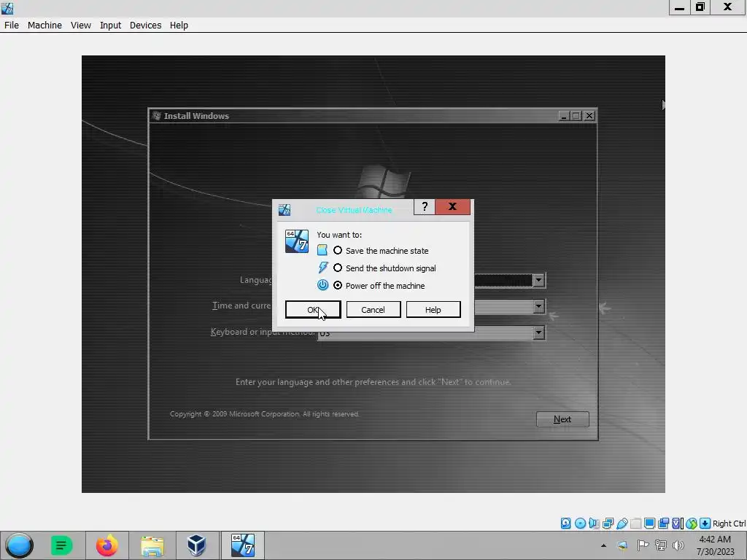The image size is (747, 560).
Task: Click Cancel in Close Virtual Machine dialog
Action: click(373, 309)
